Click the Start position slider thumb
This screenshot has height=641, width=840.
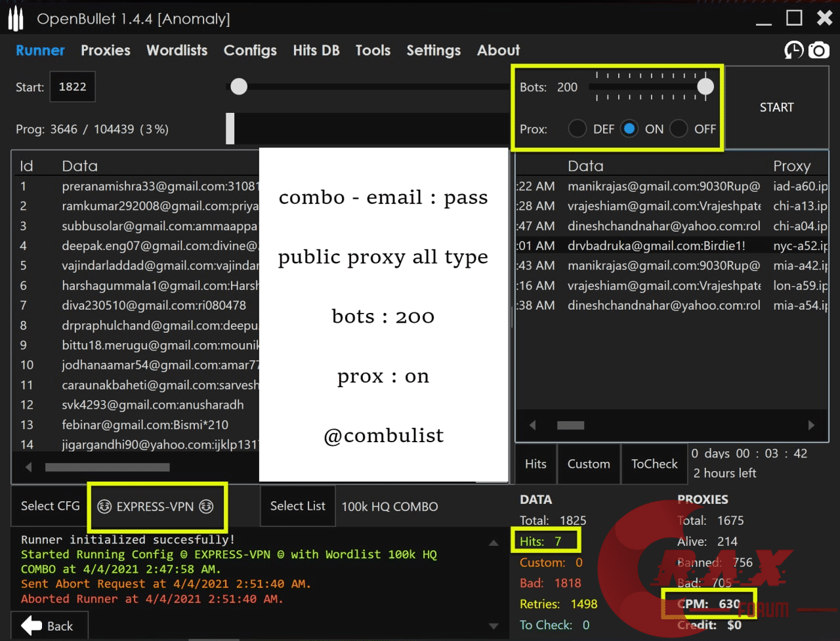pos(239,87)
